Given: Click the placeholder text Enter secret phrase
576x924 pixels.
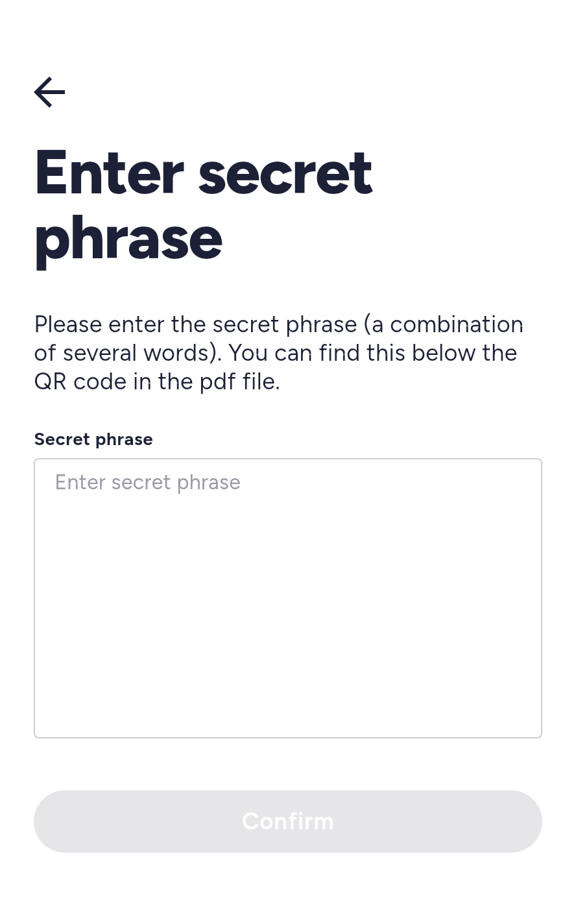Looking at the screenshot, I should [147, 482].
